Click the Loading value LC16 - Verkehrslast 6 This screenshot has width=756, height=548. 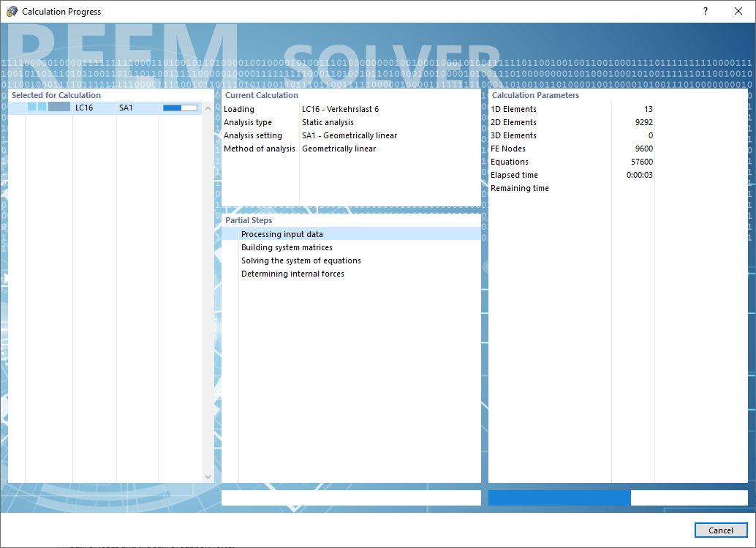341,109
